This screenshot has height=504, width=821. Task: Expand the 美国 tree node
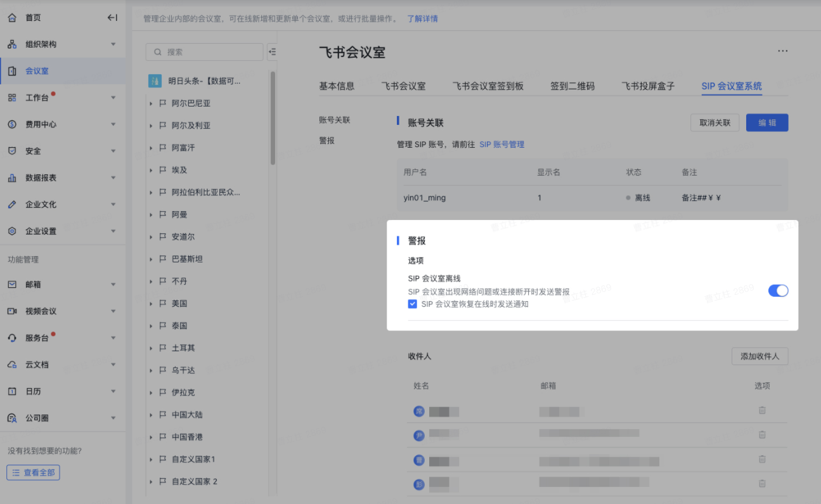[151, 304]
